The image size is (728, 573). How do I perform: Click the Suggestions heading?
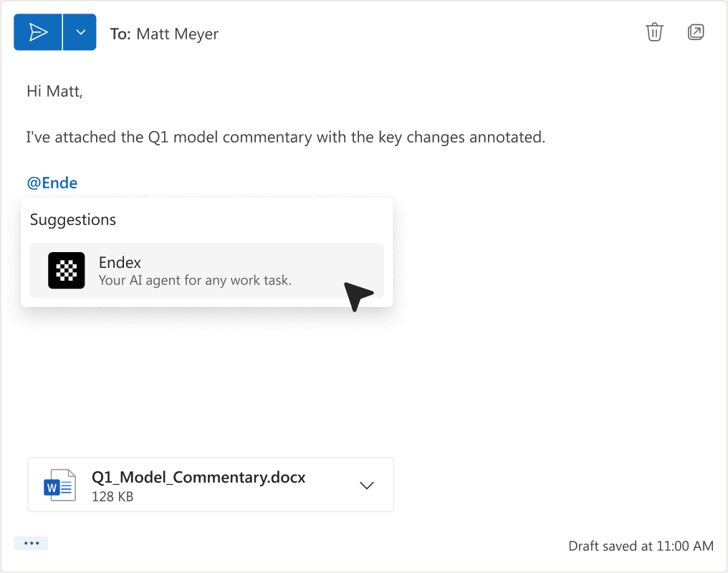pos(73,219)
